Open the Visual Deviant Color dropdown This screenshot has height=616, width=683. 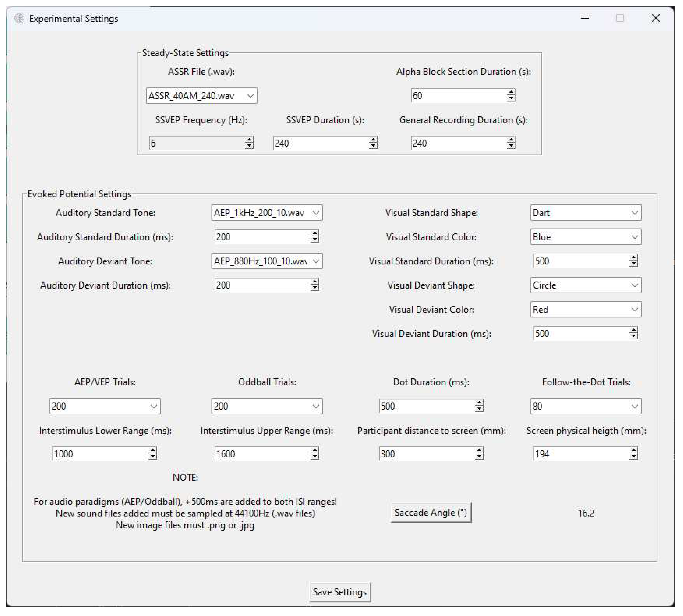(x=635, y=309)
